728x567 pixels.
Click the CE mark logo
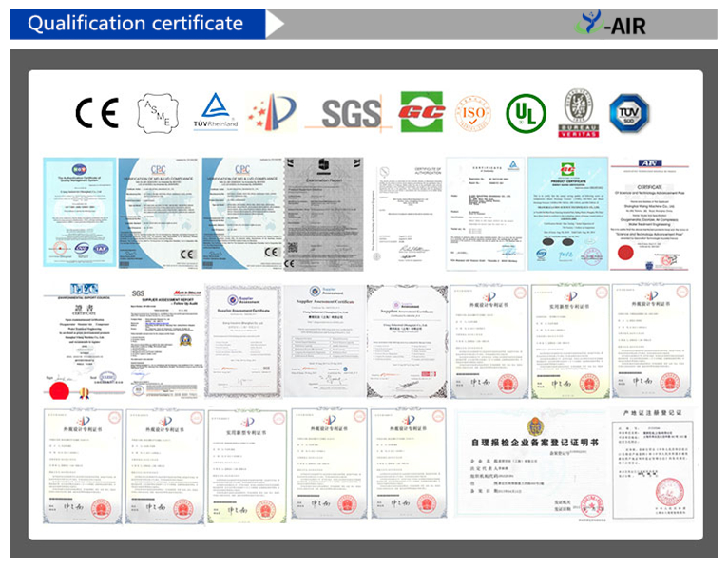(97, 113)
